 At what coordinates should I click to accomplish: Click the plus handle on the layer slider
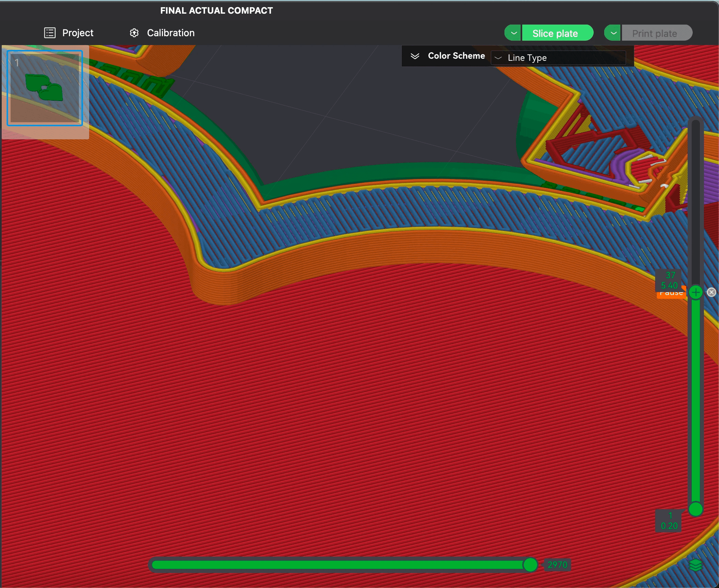(695, 292)
